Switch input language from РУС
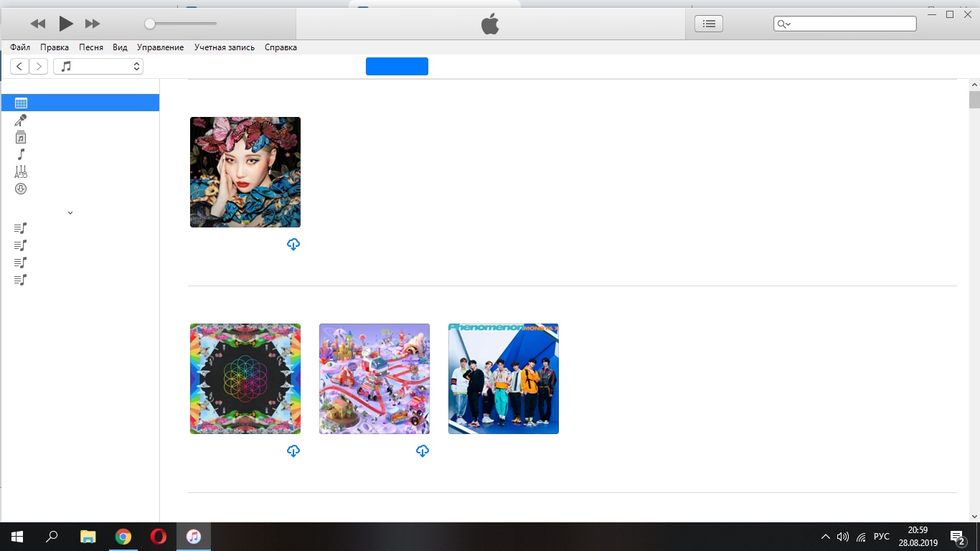The width and height of the screenshot is (980, 551). pos(882,537)
